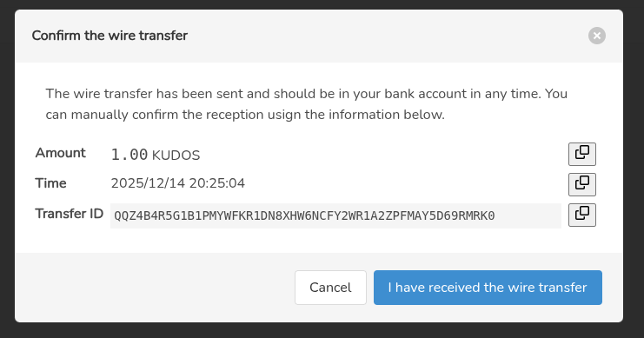Screen dimensions: 644x338
Task: Click the 2025/12/14 20:25:04 timestamp
Action: pos(178,182)
